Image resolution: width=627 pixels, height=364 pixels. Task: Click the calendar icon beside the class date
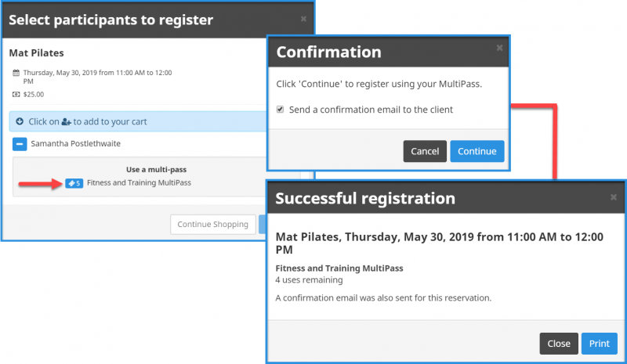click(x=16, y=73)
